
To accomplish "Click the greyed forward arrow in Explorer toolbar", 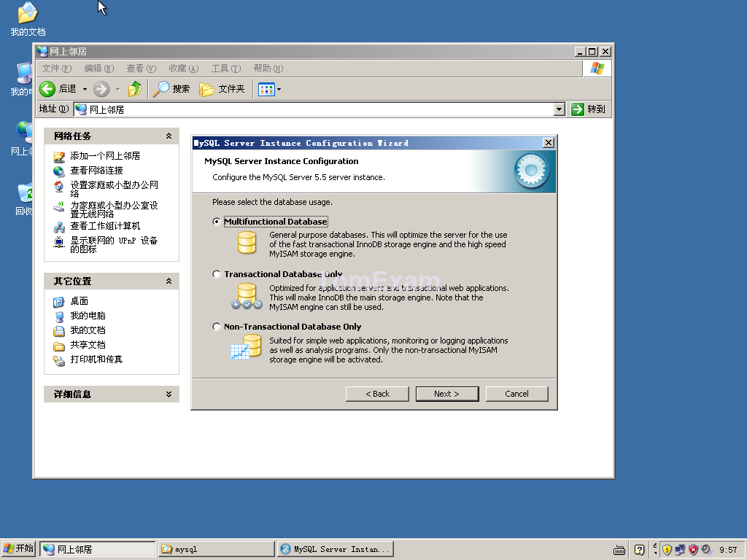I will (101, 89).
